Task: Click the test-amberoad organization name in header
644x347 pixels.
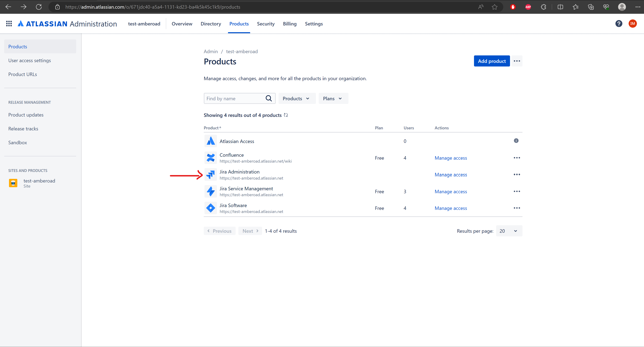Action: pos(144,24)
